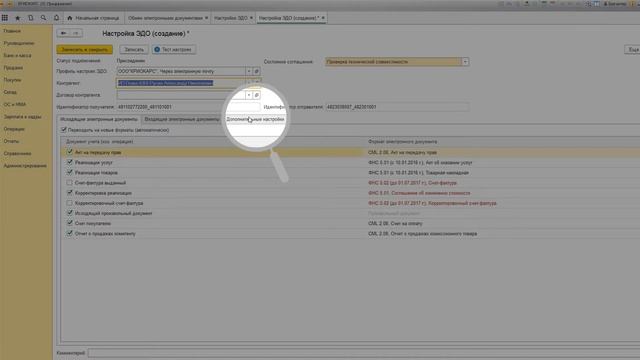Open 'Банк и касса' section in sidebar
Viewport: 640px width, 360px height.
pos(17,56)
